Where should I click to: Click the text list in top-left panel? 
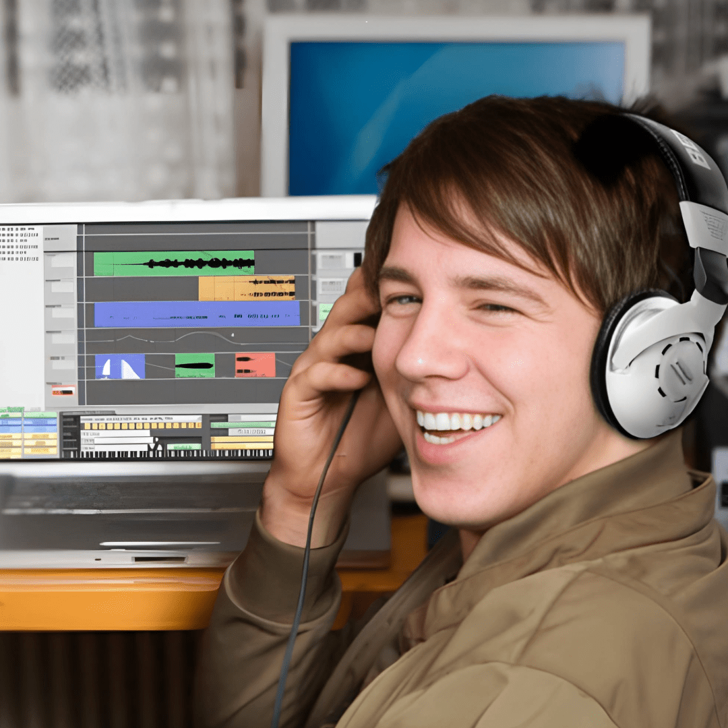pyautogui.click(x=20, y=244)
